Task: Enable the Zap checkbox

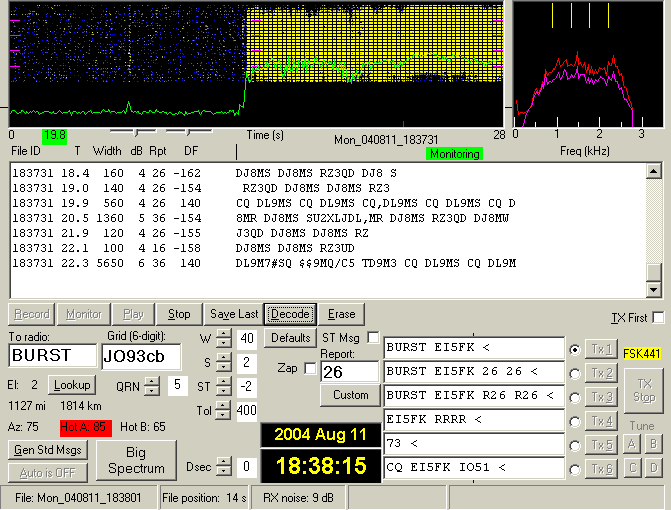Action: pos(308,368)
